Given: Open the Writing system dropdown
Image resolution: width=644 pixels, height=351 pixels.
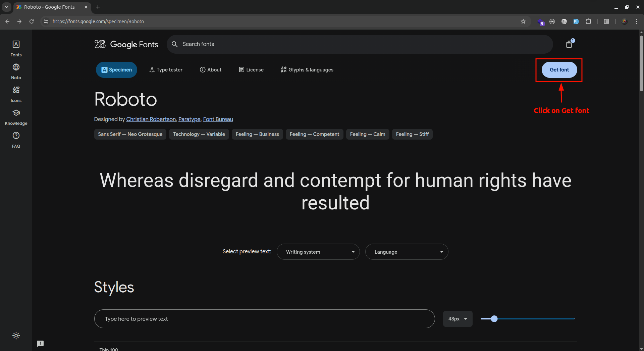Looking at the screenshot, I should (x=318, y=252).
